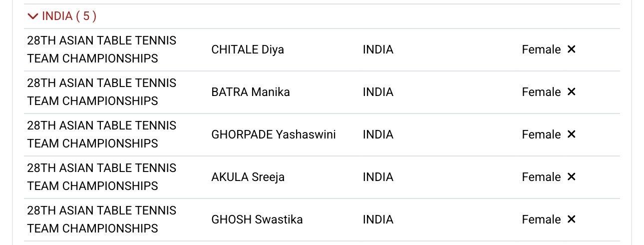This screenshot has width=644, height=245.
Task: Select player name BATRA Manika
Action: click(251, 92)
